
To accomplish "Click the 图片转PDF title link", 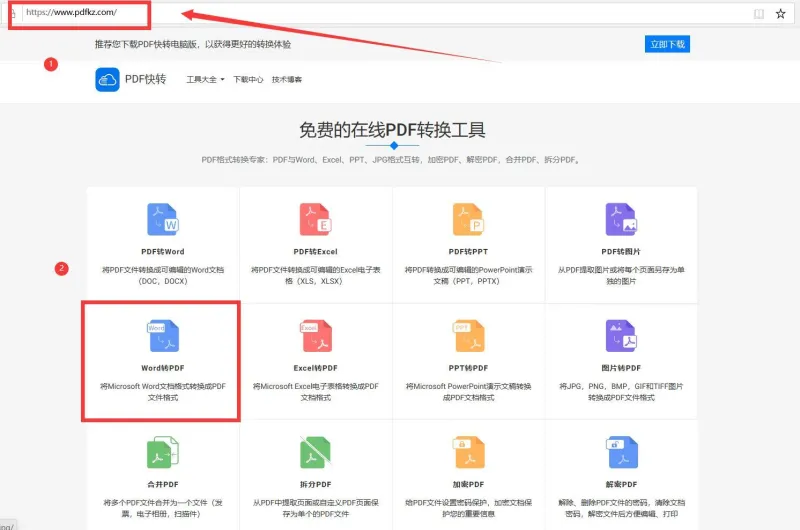I will (621, 368).
